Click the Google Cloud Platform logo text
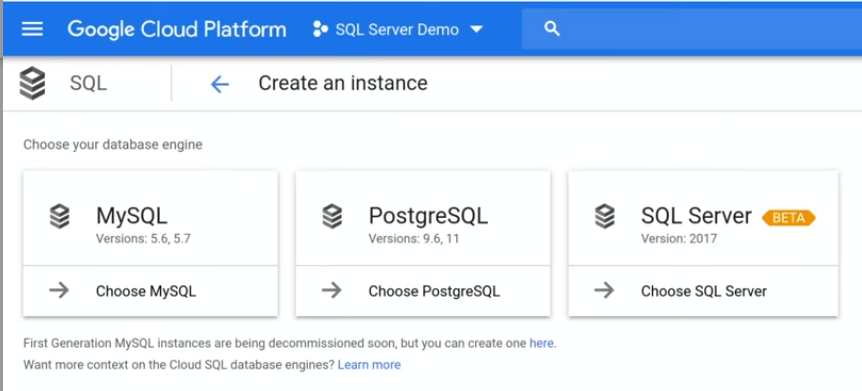Screen dimensions: 862x391 pyautogui.click(x=177, y=29)
